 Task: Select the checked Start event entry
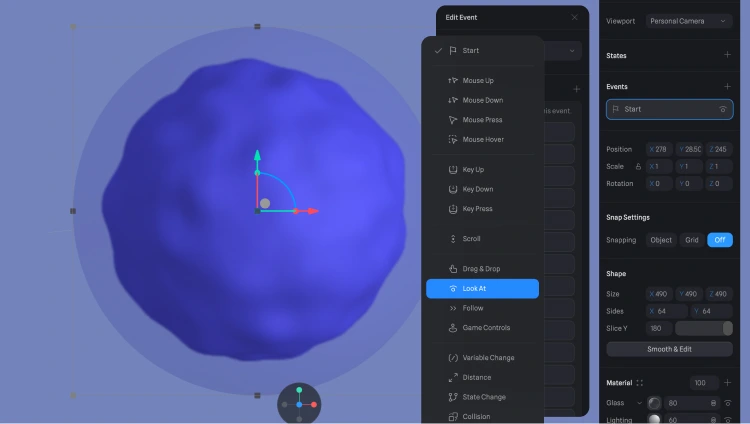(482, 50)
